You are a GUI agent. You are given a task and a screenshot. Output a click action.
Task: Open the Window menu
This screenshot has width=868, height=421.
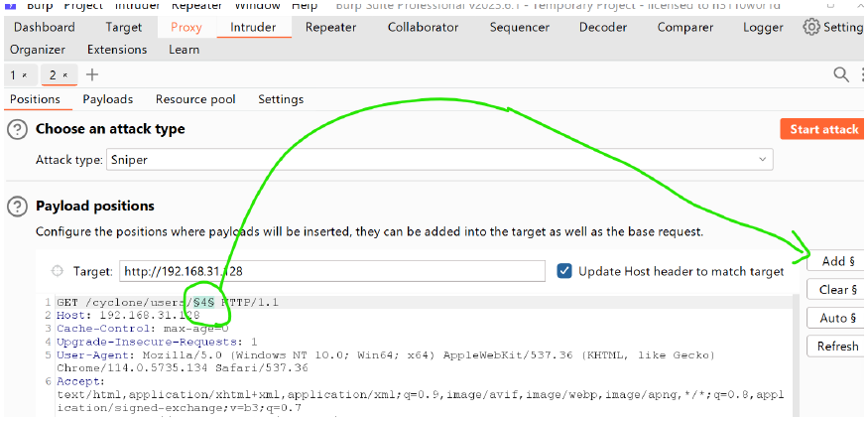[x=259, y=6]
